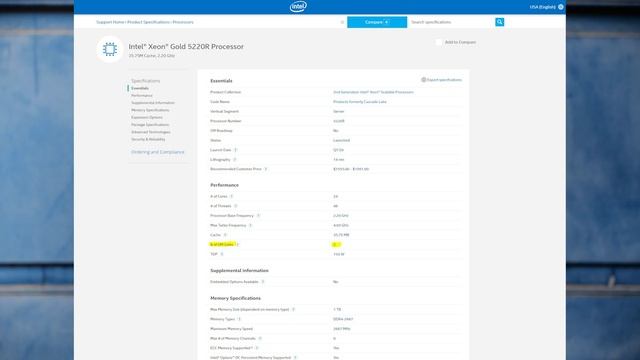Click the Memory Types value DDR4-2667
The width and height of the screenshot is (640, 360).
[343, 319]
